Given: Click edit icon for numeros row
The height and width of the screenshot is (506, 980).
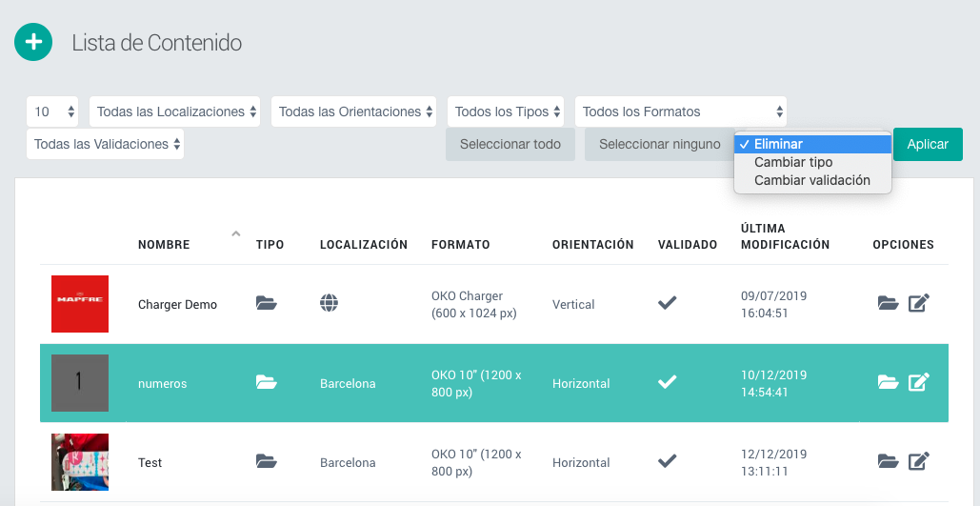Looking at the screenshot, I should (918, 383).
